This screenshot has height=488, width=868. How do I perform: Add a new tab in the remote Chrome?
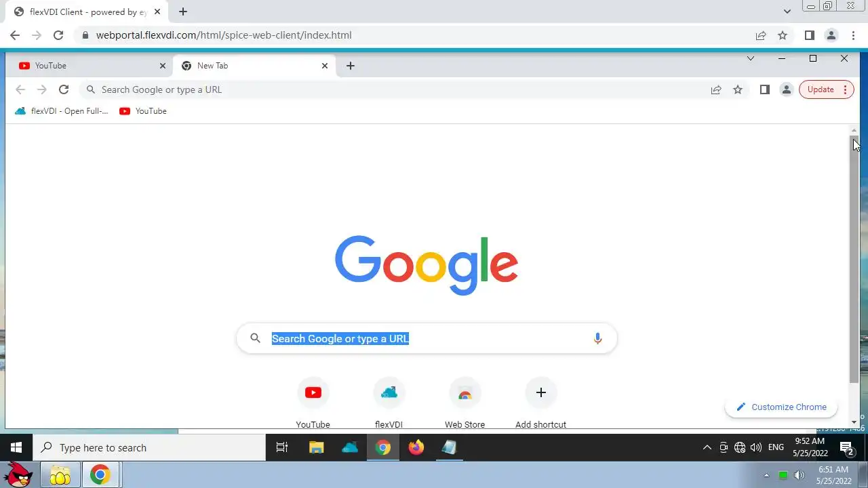[350, 66]
